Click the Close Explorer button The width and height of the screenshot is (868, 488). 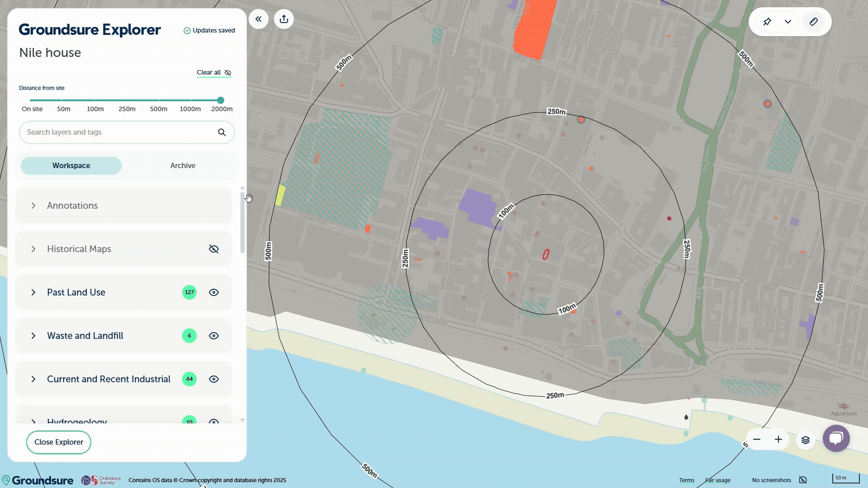click(58, 442)
